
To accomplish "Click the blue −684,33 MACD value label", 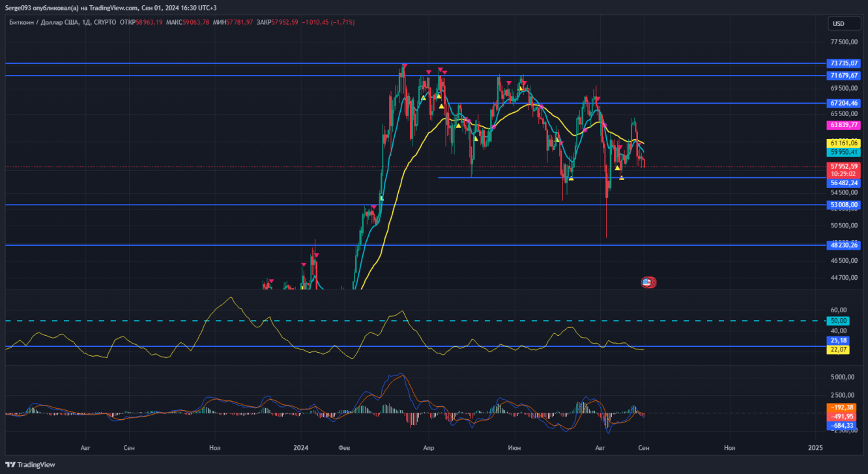I will [x=841, y=426].
